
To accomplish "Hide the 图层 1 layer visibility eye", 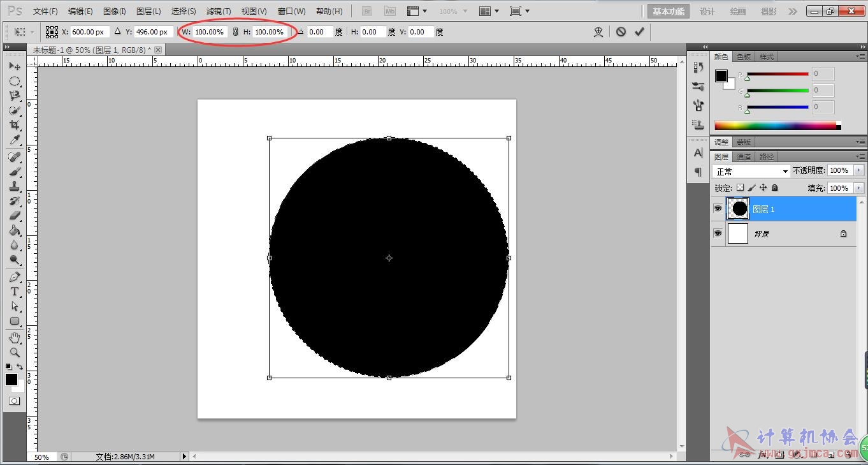I will tap(718, 209).
